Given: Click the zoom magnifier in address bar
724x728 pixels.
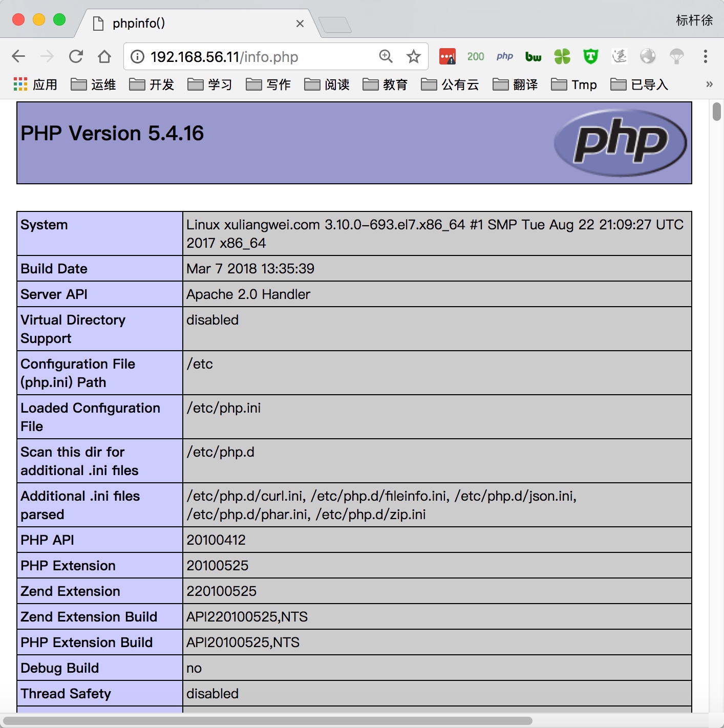Looking at the screenshot, I should tap(386, 56).
